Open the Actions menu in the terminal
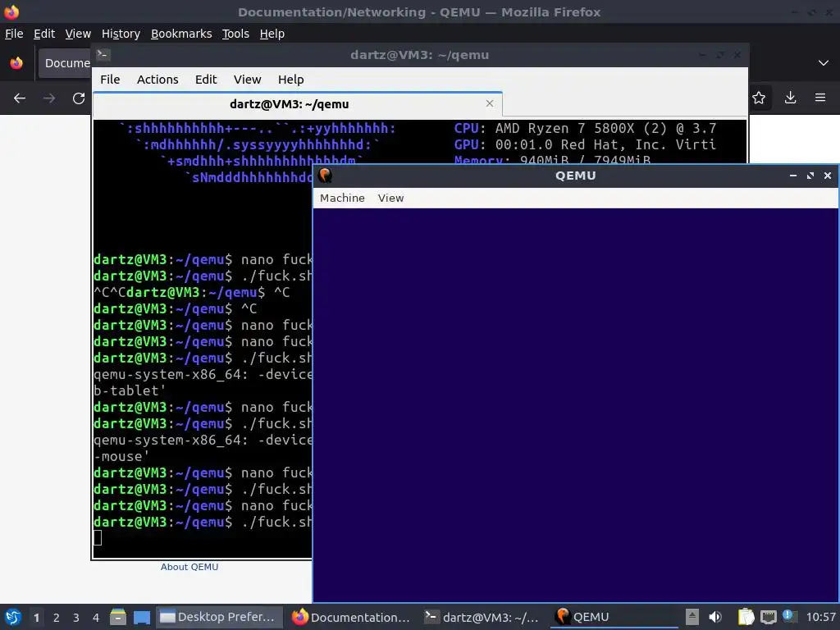840x630 pixels. [x=157, y=80]
